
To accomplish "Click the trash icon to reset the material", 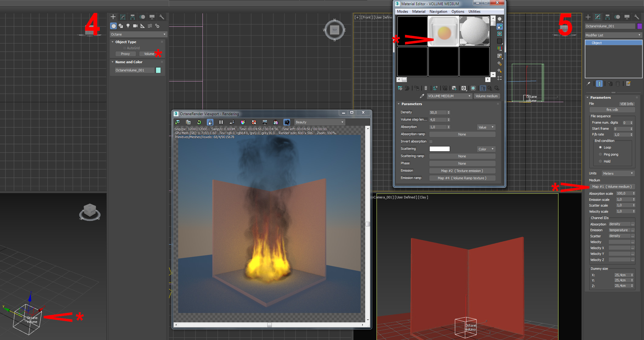I will (426, 88).
